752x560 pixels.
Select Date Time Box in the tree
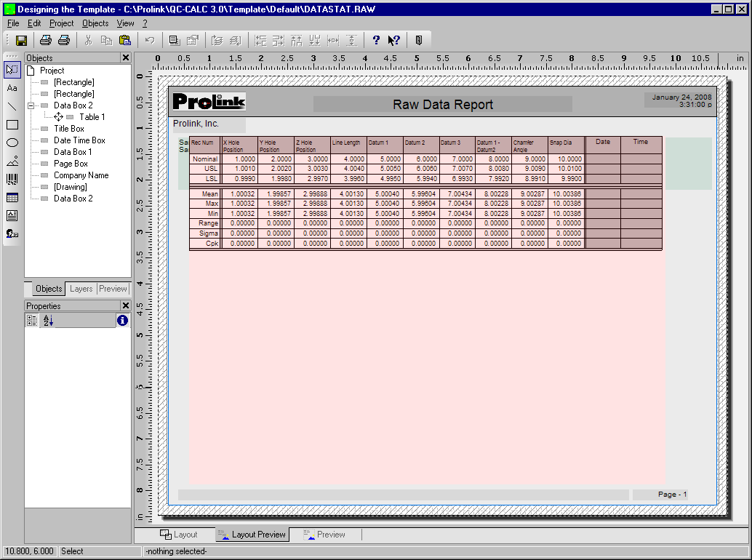[x=79, y=140]
